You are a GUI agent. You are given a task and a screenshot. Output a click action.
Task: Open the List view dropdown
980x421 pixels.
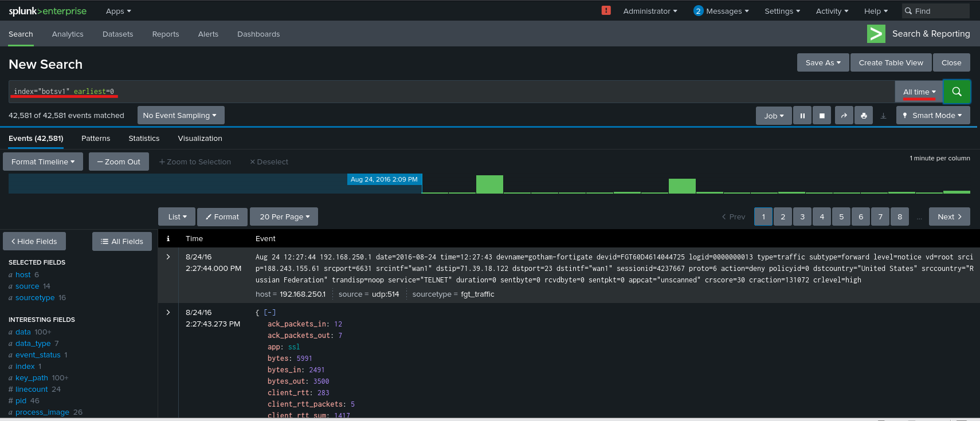point(177,217)
